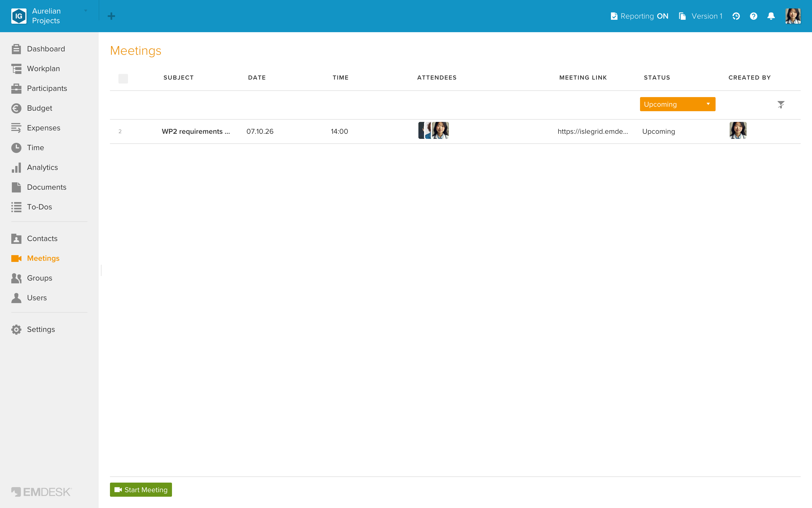
Task: Click the Settings gear icon
Action: 16,330
